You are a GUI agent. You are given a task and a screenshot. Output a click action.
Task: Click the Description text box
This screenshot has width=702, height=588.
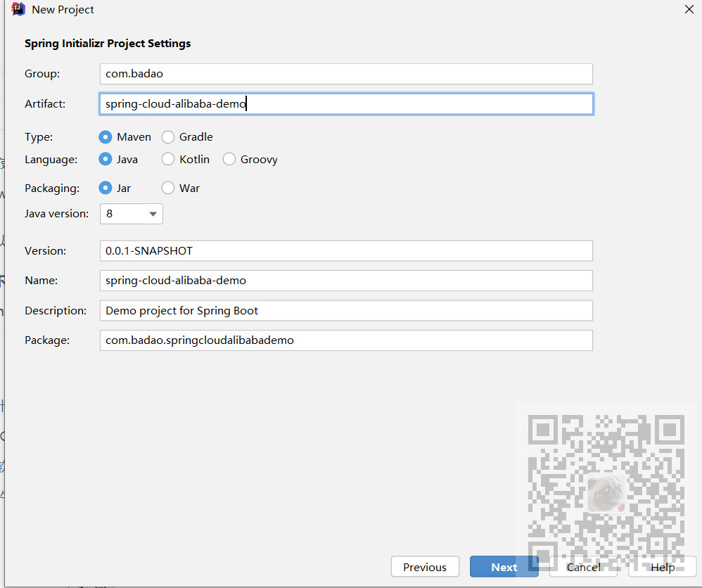[346, 310]
